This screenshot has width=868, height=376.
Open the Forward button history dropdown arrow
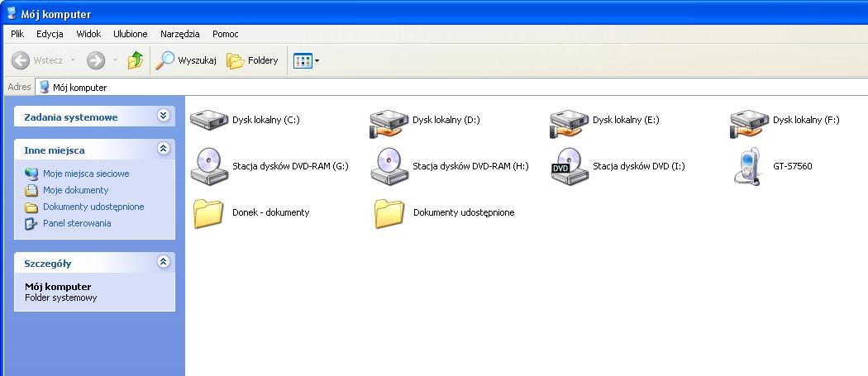tap(115, 60)
